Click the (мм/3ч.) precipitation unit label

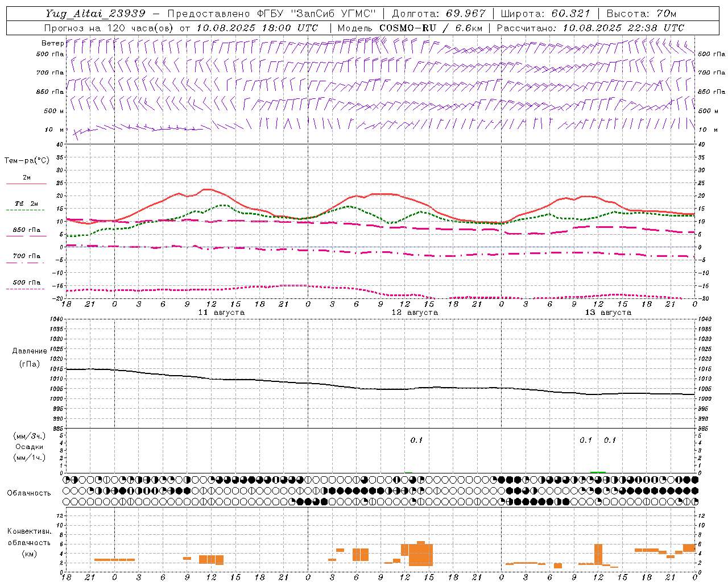(30, 436)
